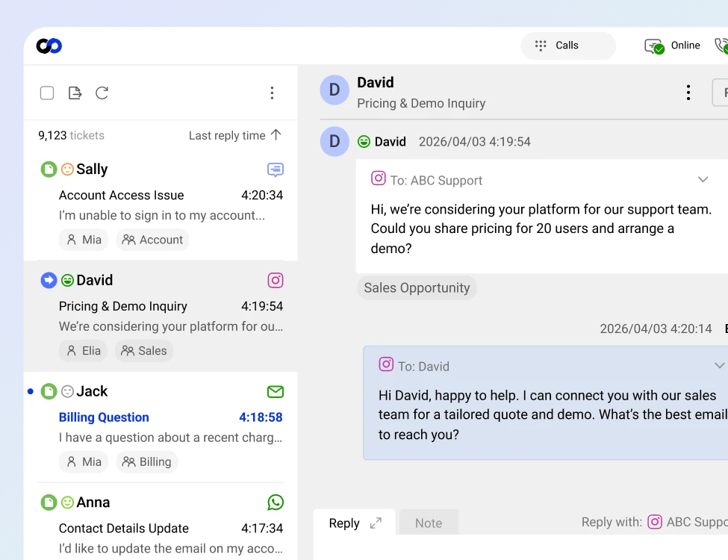This screenshot has width=728, height=560.
Task: Click the 9,123 tickets count
Action: click(72, 135)
